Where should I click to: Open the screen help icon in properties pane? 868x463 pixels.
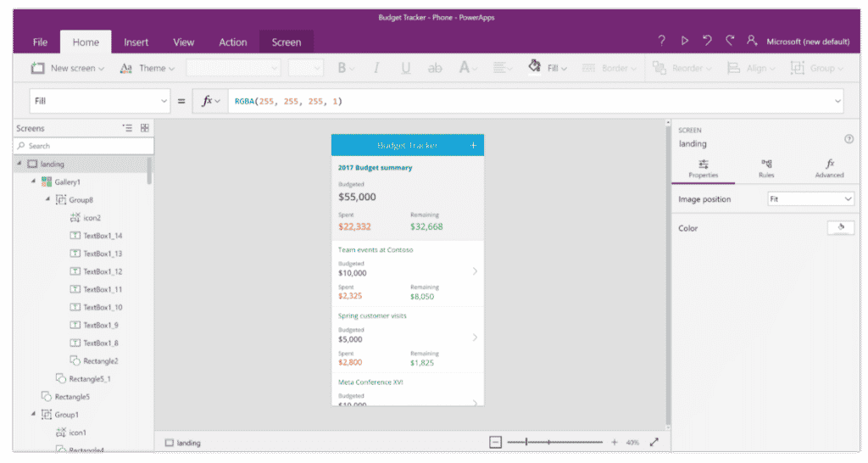coord(849,139)
